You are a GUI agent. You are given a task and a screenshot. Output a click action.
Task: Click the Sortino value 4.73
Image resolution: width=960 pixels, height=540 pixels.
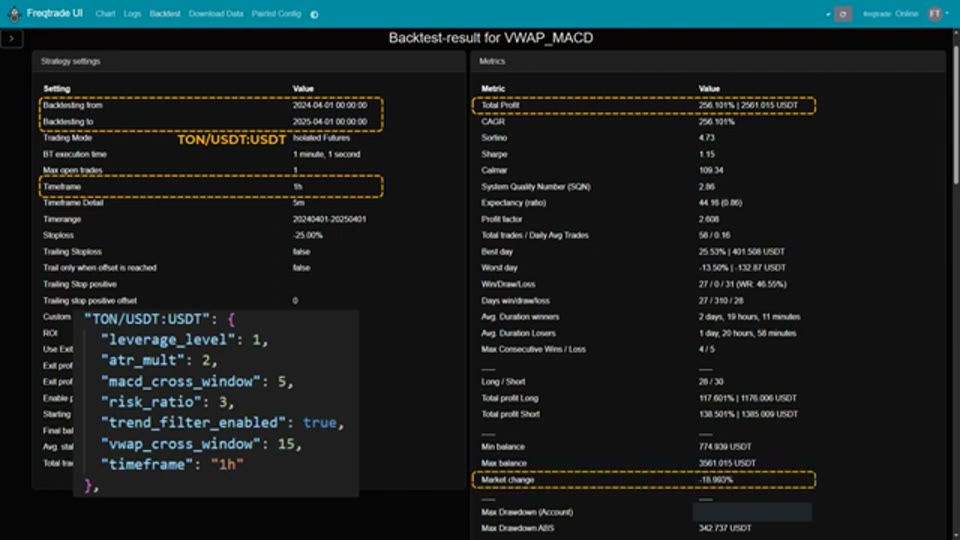[707, 138]
